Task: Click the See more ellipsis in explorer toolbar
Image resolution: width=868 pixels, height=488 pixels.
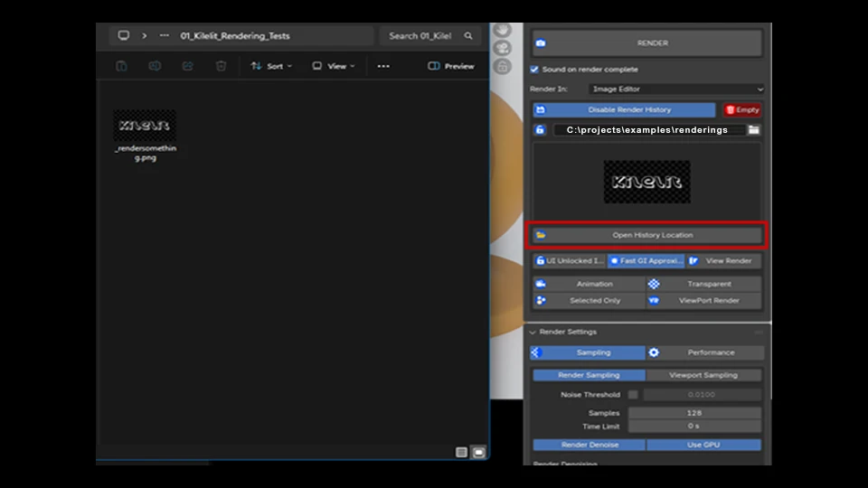Action: point(383,66)
